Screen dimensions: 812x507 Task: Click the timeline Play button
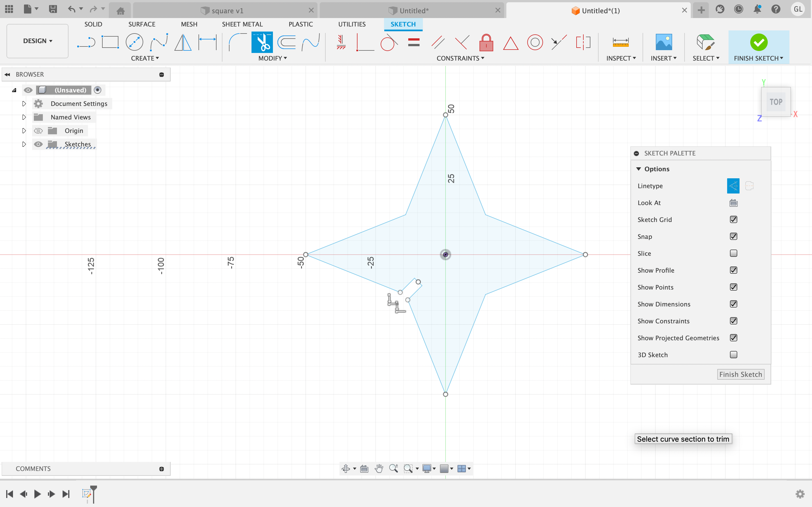click(x=37, y=494)
